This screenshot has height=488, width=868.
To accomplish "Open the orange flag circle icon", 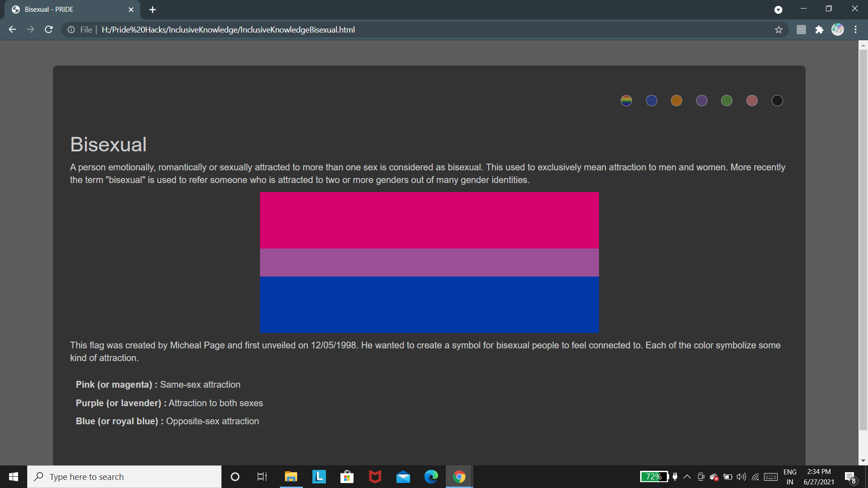I will (676, 100).
